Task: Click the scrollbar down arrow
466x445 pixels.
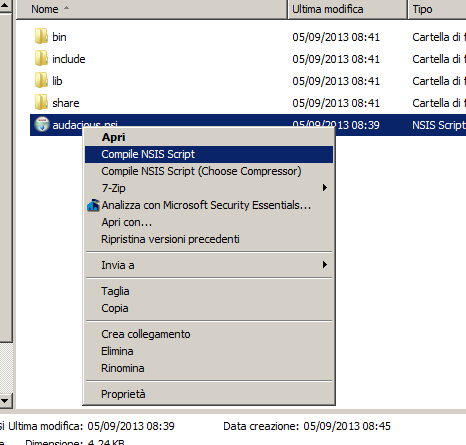Action: (x=6, y=401)
